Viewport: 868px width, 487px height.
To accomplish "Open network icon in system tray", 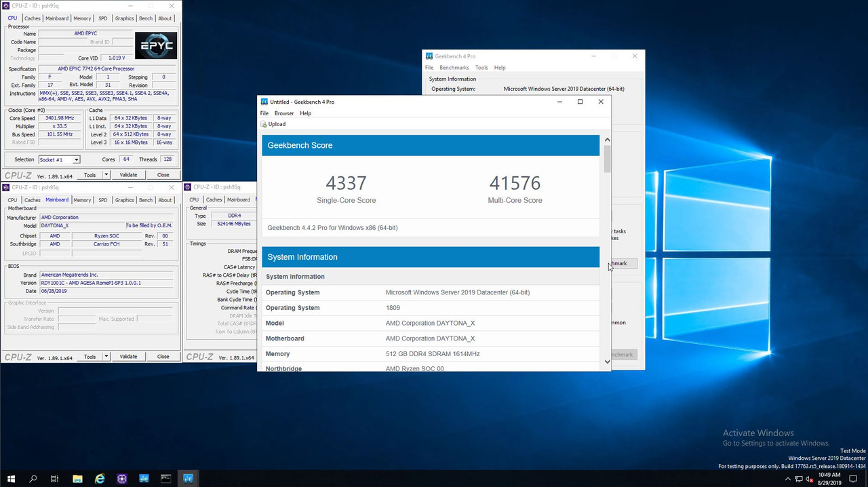I will [799, 479].
